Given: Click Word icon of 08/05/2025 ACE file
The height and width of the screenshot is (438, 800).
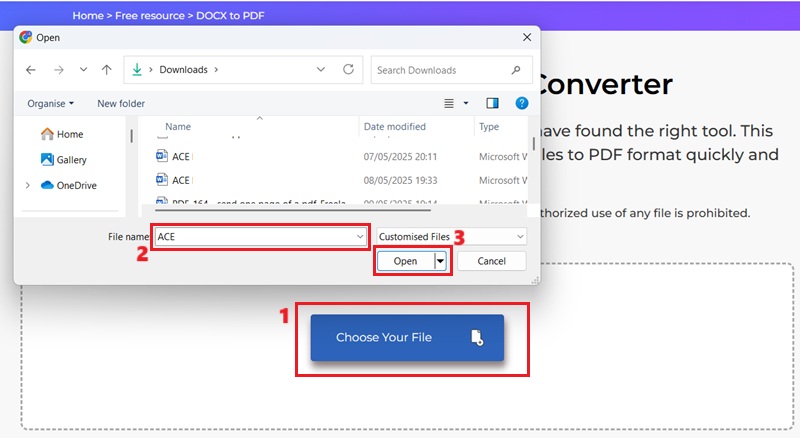Looking at the screenshot, I should point(162,180).
